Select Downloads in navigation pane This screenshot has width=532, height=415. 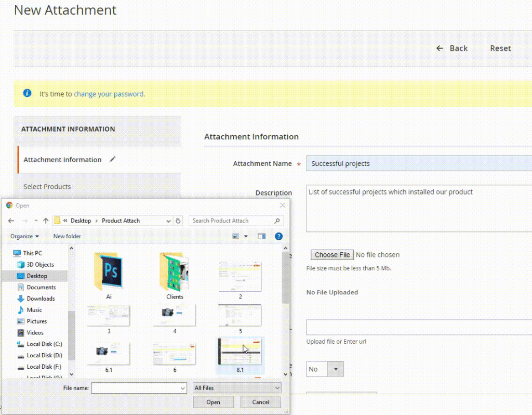pyautogui.click(x=41, y=299)
